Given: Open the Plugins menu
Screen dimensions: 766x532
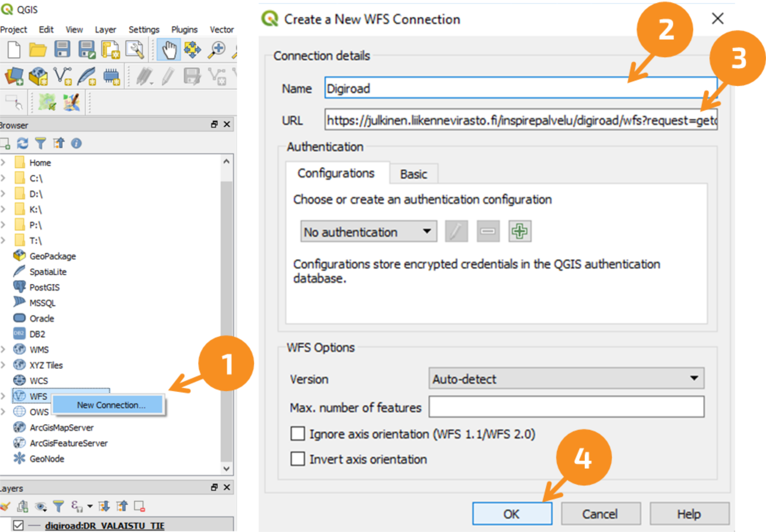Looking at the screenshot, I should tap(184, 30).
